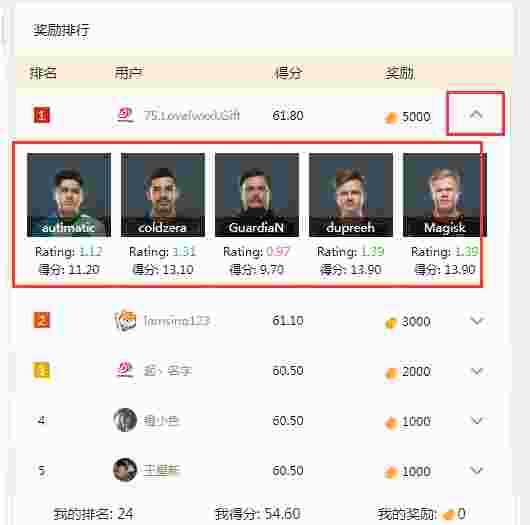Click the third-place user's pink avatar
Screen dimensions: 530x525
(x=125, y=370)
